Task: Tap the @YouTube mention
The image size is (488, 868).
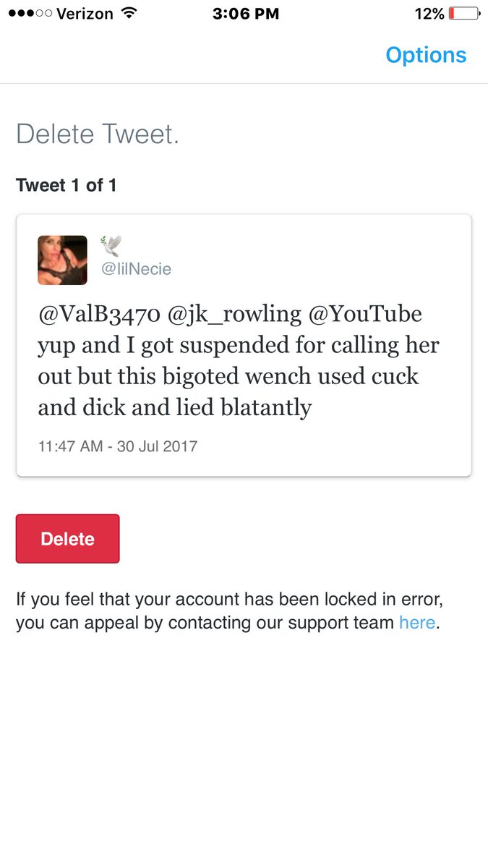Action: pos(364,315)
